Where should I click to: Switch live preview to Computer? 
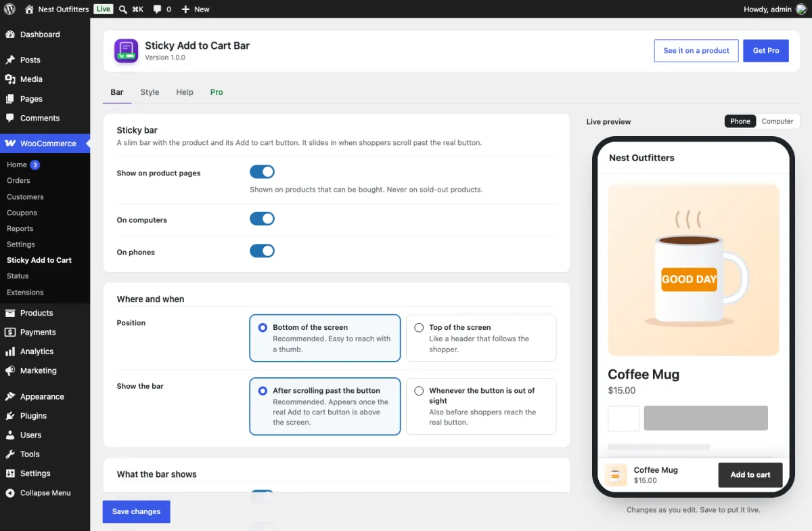(x=777, y=121)
